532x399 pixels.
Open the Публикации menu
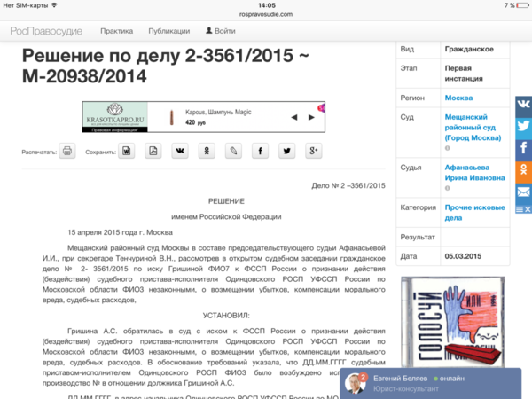click(x=168, y=30)
